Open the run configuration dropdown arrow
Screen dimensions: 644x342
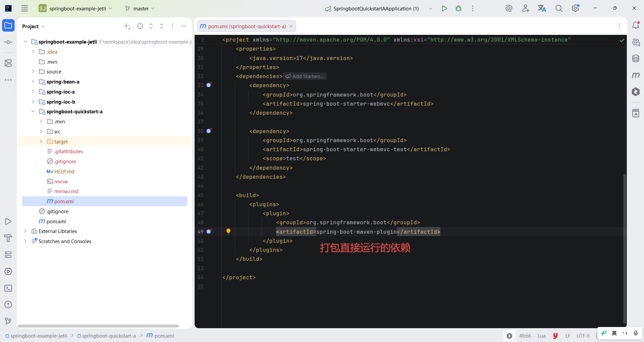(431, 8)
